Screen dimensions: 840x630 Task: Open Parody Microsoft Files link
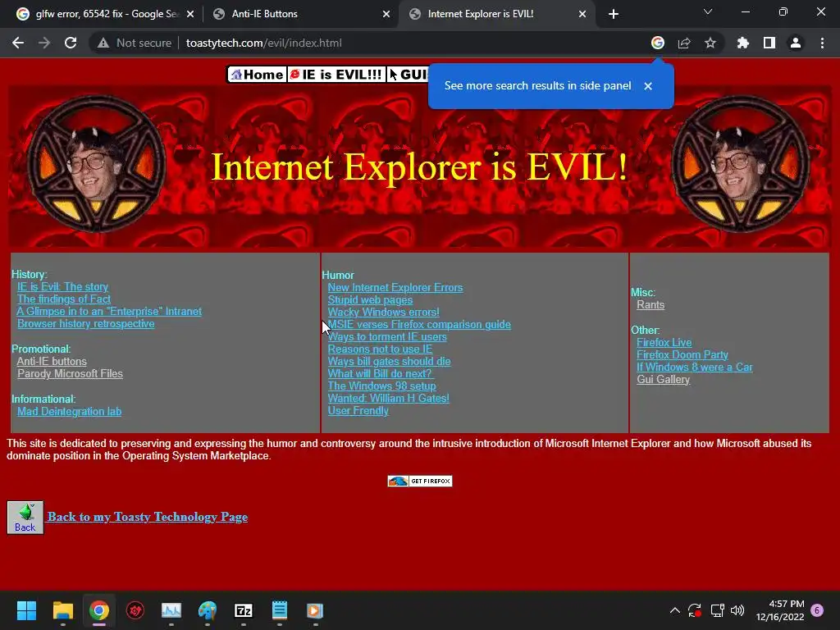[71, 373]
